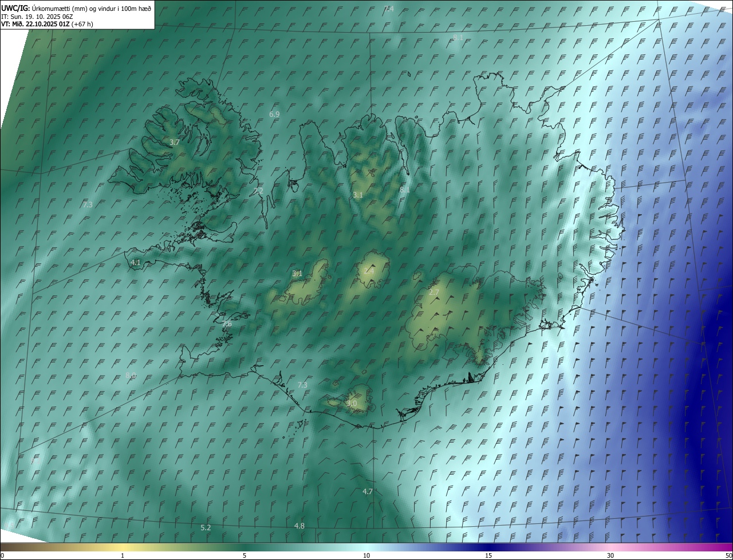Image resolution: width=733 pixels, height=560 pixels.
Task: Click the 5 tick on the color scale
Action: tap(245, 555)
